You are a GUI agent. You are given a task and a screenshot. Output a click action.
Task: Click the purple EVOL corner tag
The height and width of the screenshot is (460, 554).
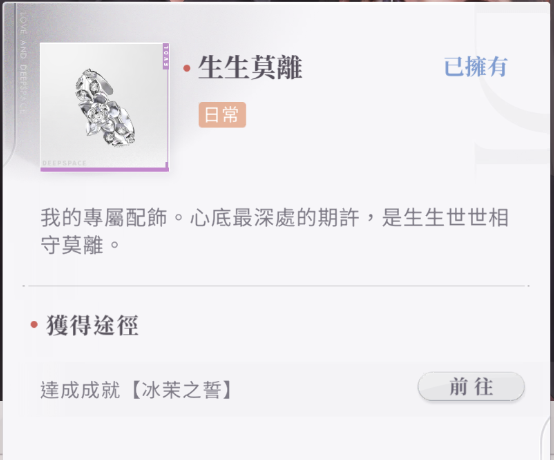[166, 56]
